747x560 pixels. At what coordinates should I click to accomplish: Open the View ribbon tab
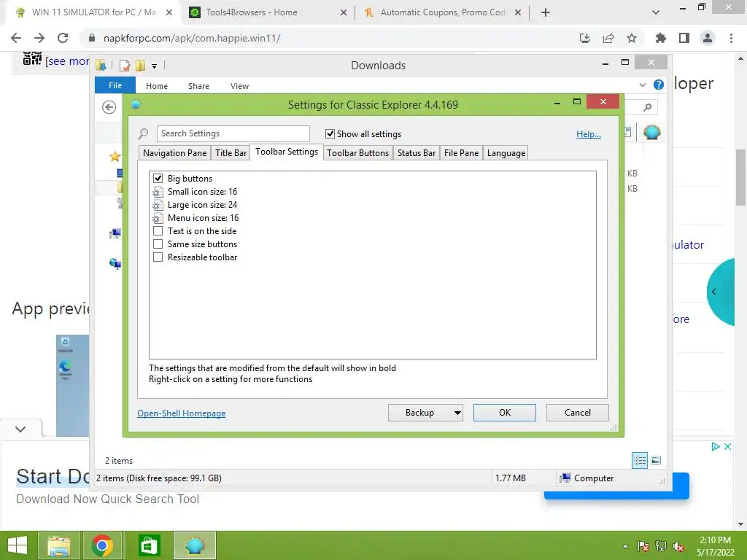(239, 86)
